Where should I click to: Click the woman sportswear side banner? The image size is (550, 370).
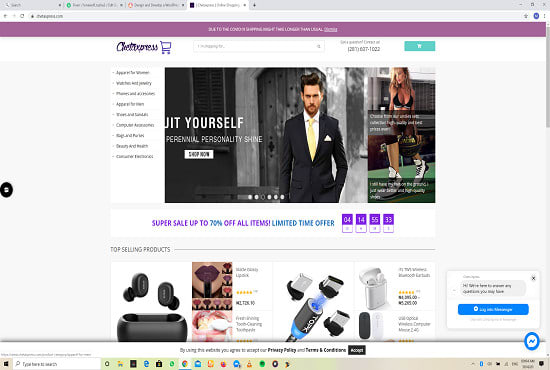click(x=401, y=101)
